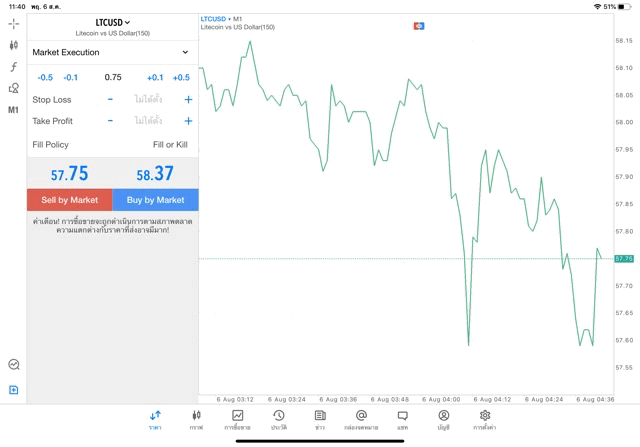Viewport: 640px width, 447px height.
Task: Open the indicators (f) icon
Action: 13,67
